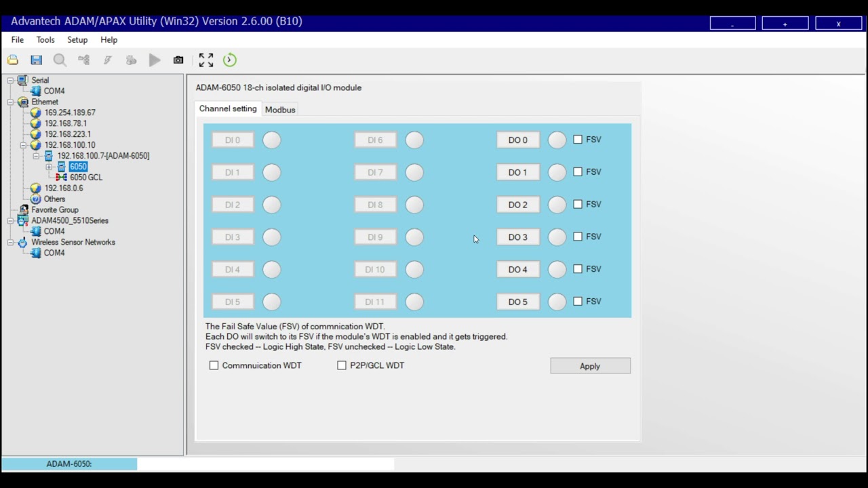Click the network tree toolbar icon
This screenshot has height=488, width=868.
pos(84,60)
